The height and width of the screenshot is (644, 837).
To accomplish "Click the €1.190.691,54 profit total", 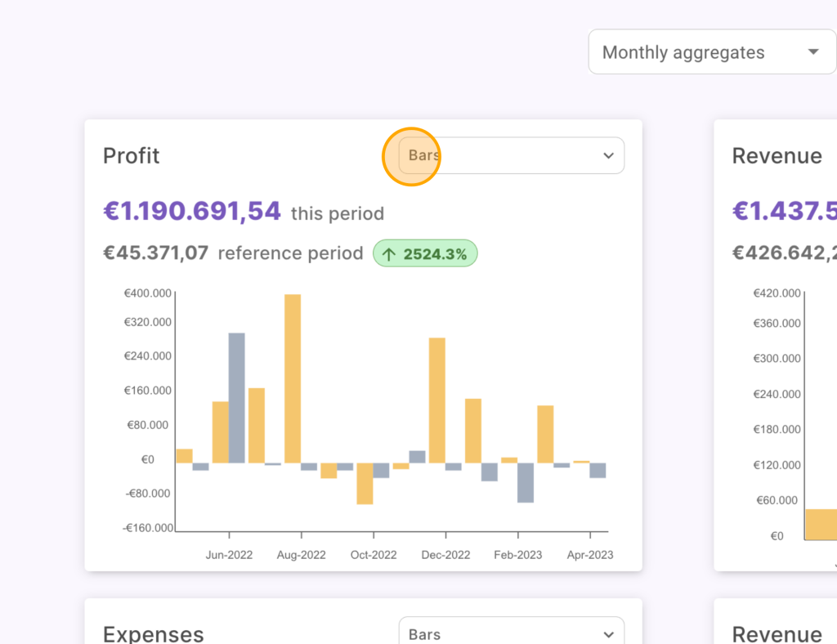I will [x=192, y=212].
